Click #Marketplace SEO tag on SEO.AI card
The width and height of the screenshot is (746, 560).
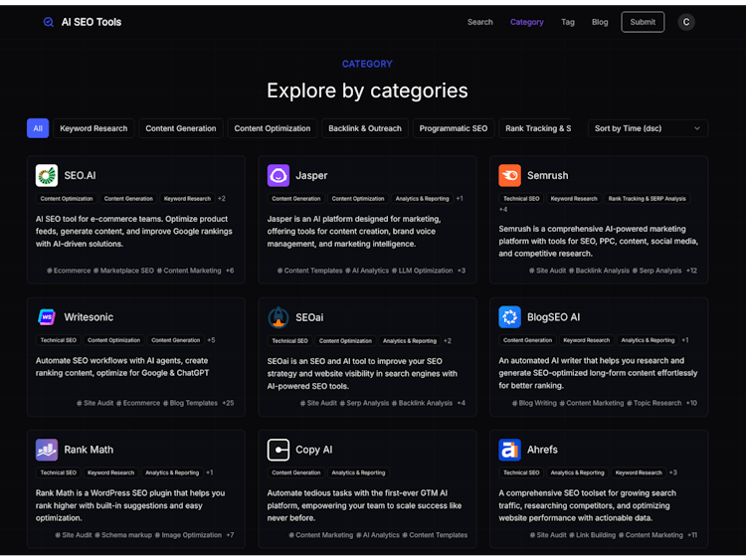point(123,271)
